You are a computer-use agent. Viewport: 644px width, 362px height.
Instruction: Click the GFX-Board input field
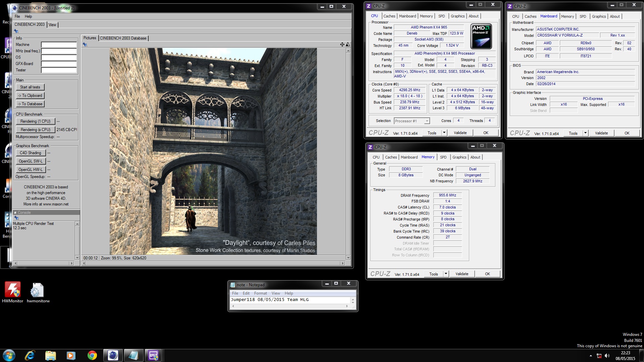click(59, 64)
